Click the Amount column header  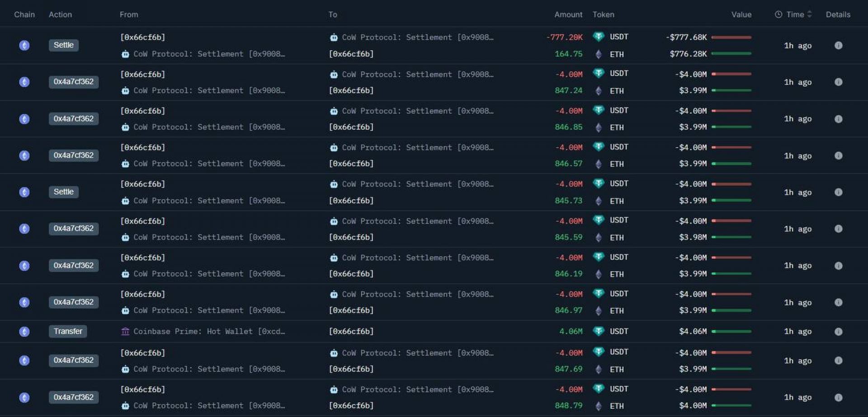point(568,14)
